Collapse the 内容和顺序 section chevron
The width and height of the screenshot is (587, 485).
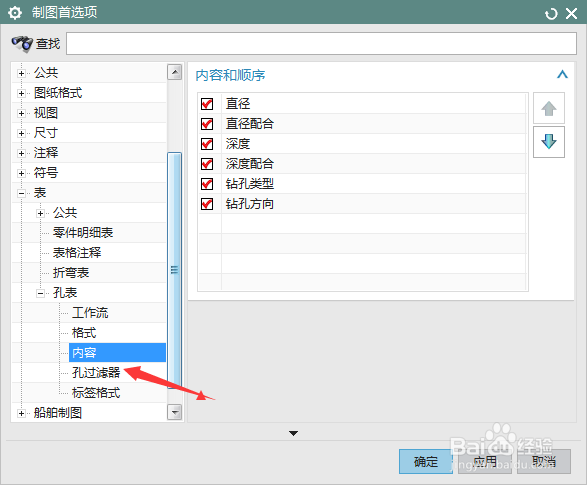click(562, 74)
